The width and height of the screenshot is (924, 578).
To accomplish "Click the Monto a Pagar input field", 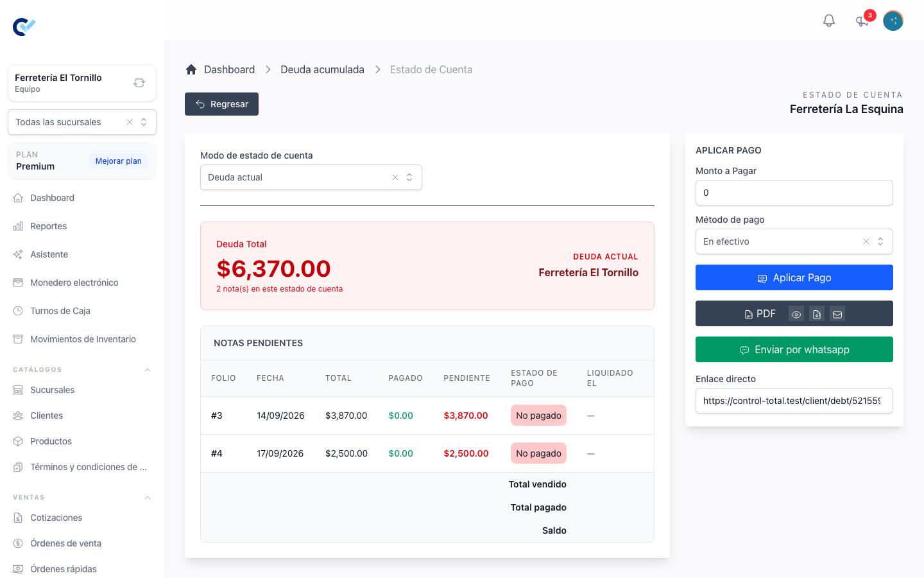I will click(x=794, y=193).
